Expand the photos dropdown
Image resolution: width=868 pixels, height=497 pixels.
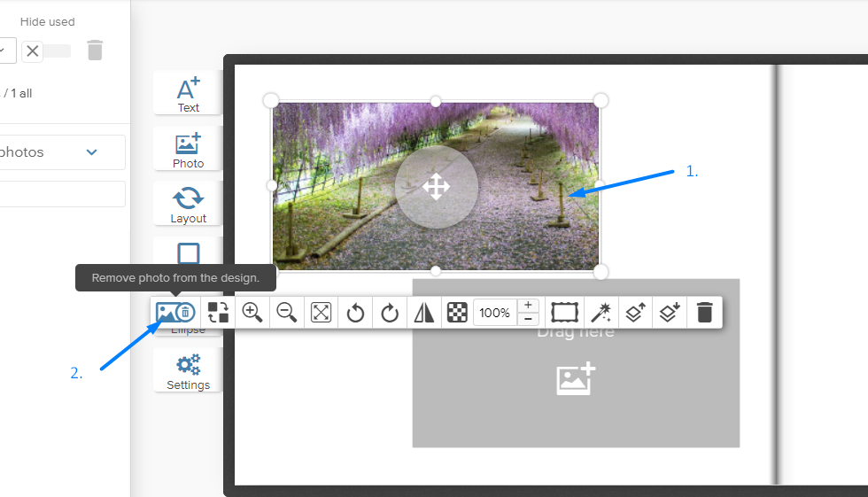click(62, 152)
